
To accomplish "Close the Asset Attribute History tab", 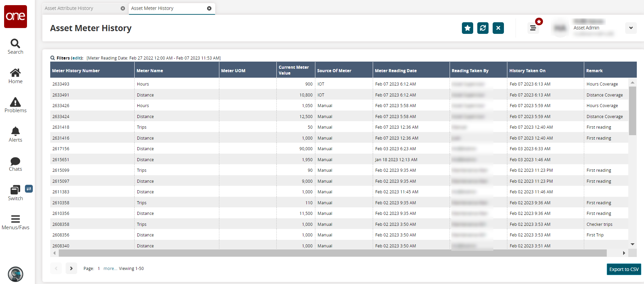I will (x=123, y=8).
